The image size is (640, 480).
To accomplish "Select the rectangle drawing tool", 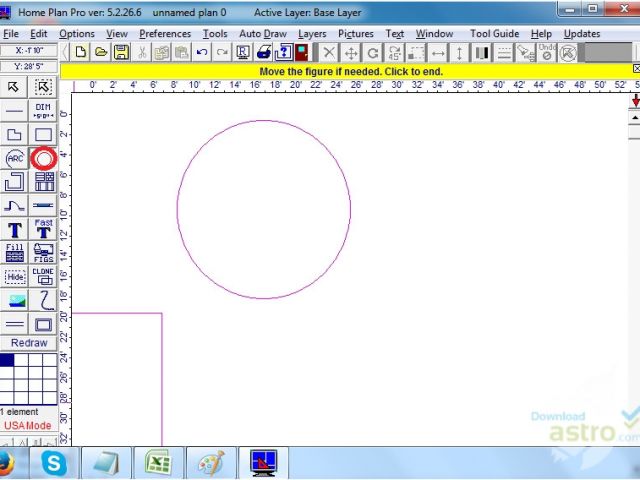I will click(43, 134).
